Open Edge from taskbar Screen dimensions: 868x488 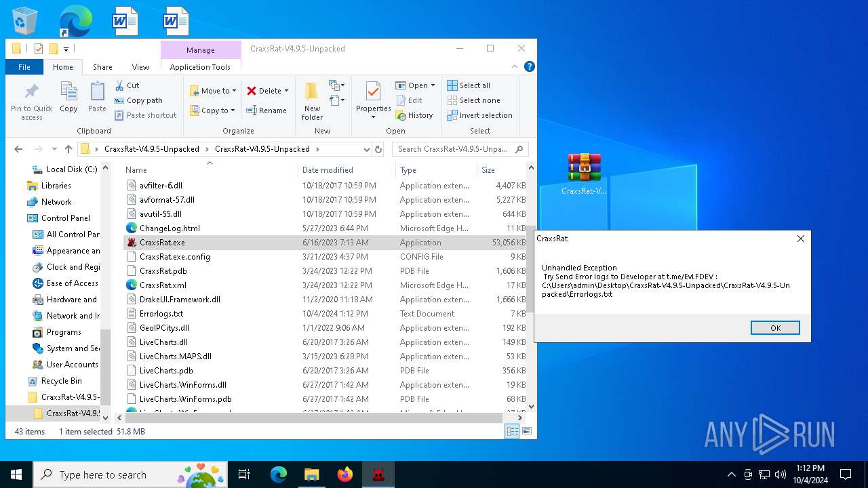(279, 474)
